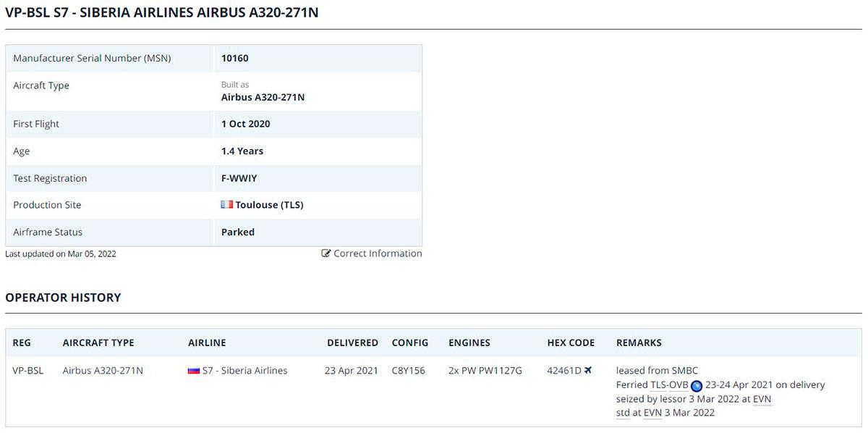Click the First Flight date 1 Oct 2020
Viewport: 868px width, 433px height.
tap(246, 124)
